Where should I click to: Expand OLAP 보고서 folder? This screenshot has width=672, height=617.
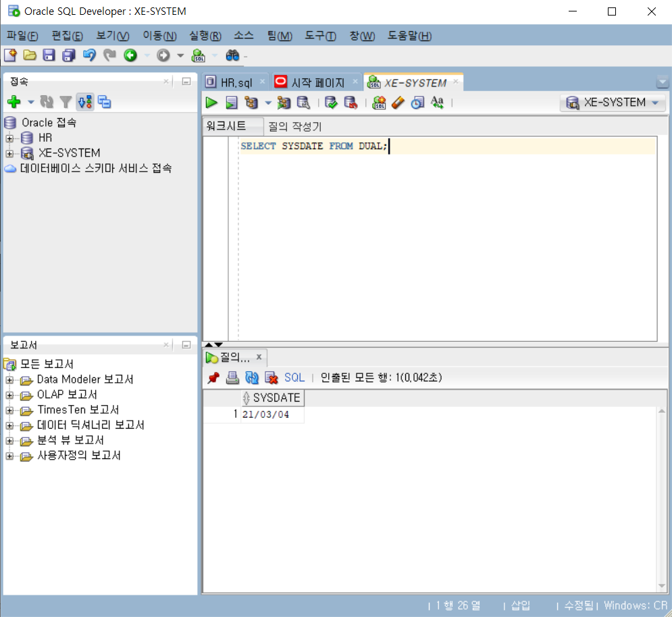(9, 395)
